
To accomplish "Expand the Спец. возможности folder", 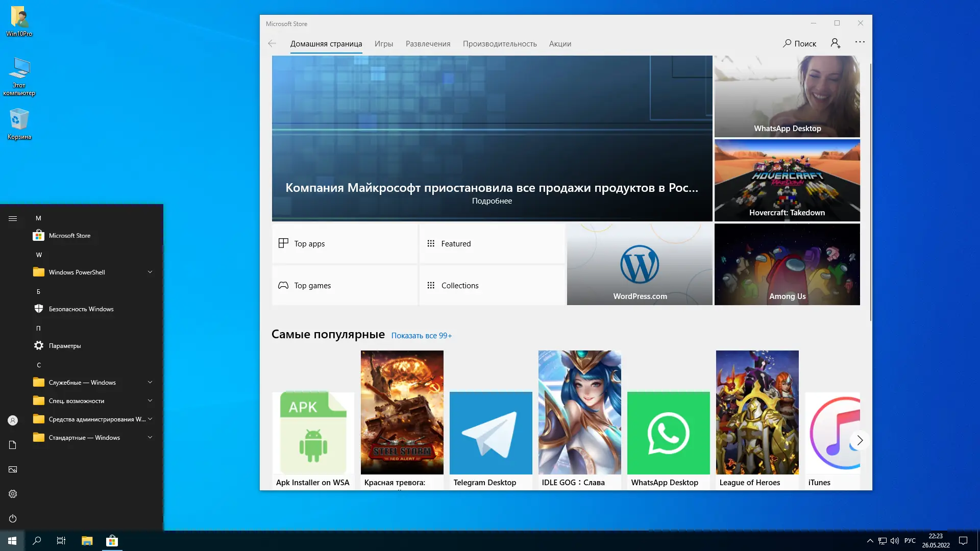I will (x=150, y=400).
